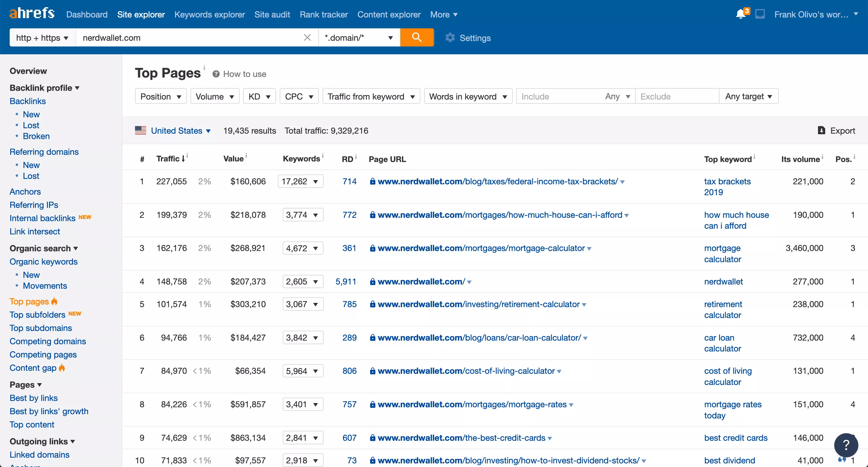Open the Position filter dropdown
Image resolution: width=868 pixels, height=467 pixels.
[x=160, y=96]
